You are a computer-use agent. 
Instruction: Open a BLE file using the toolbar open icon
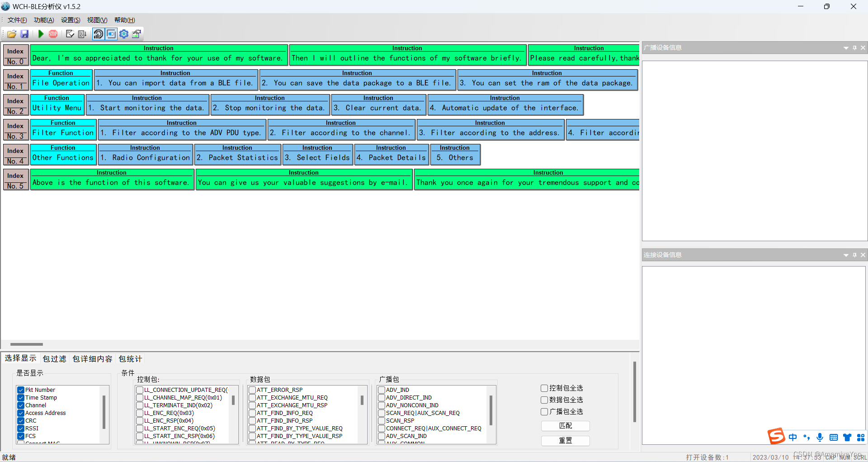tap(11, 34)
